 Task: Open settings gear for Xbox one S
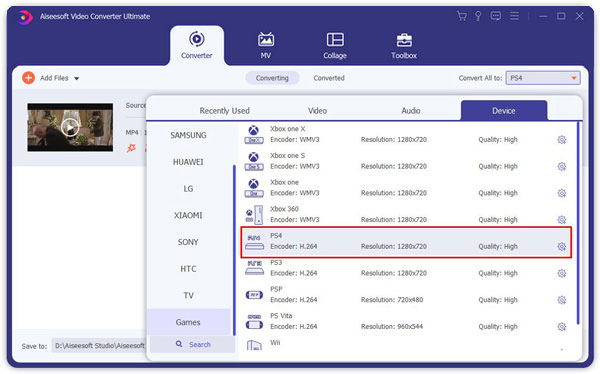pos(561,167)
